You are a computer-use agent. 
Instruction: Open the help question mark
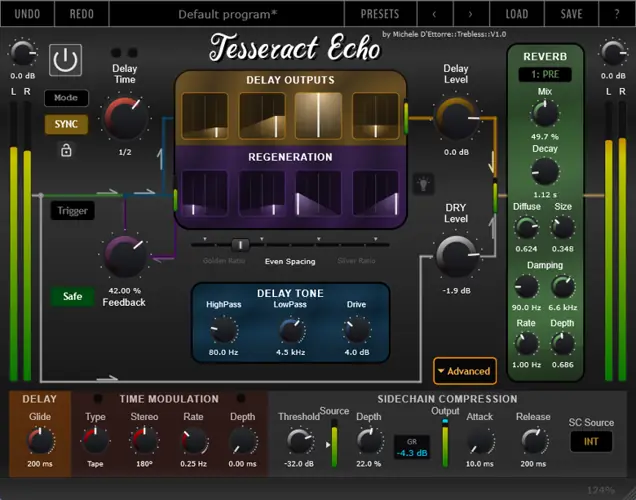coord(617,14)
